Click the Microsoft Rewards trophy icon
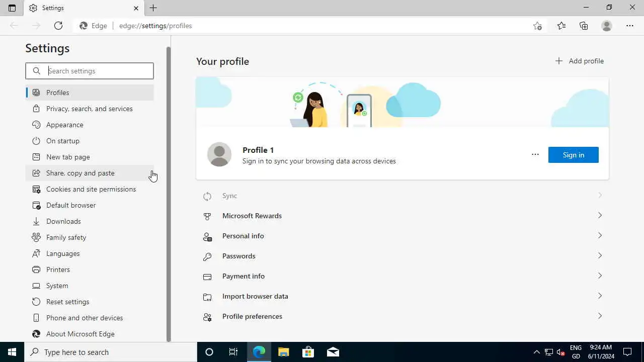 click(207, 216)
